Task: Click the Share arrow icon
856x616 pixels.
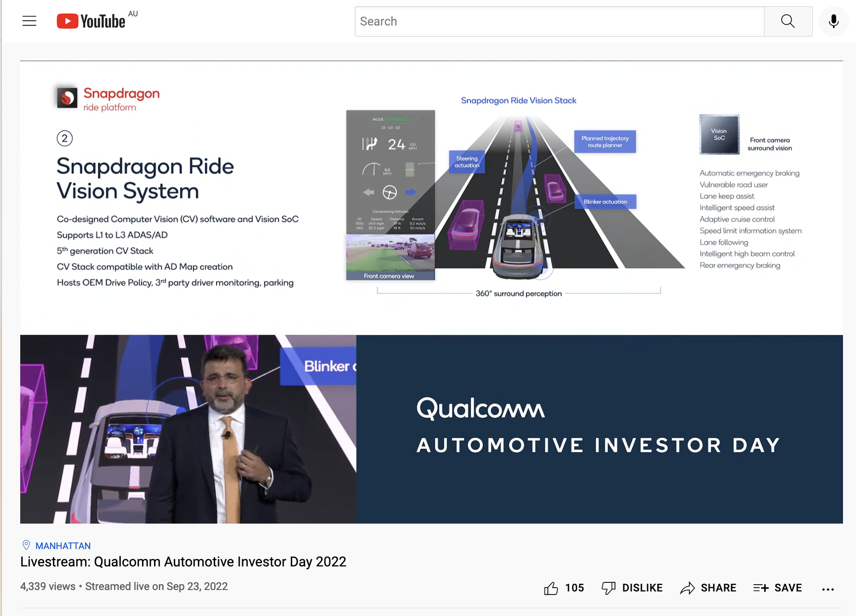Action: click(x=687, y=588)
